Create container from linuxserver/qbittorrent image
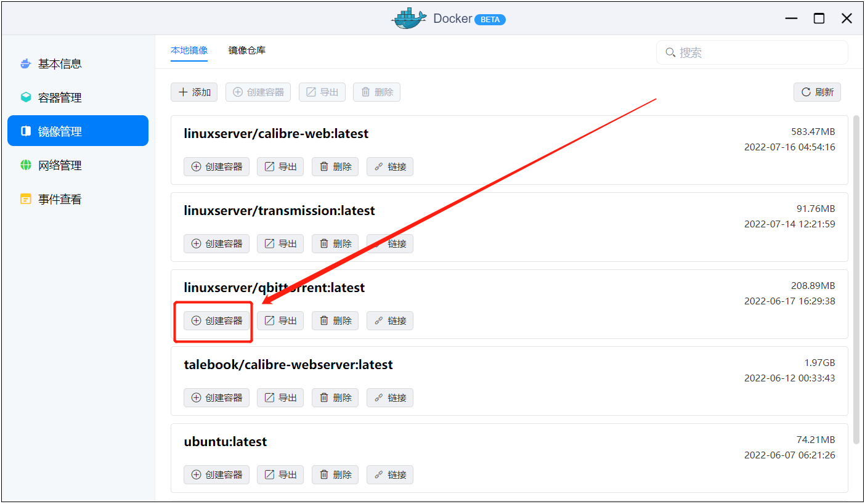Screen dimensions: 865x504 pyautogui.click(x=216, y=321)
